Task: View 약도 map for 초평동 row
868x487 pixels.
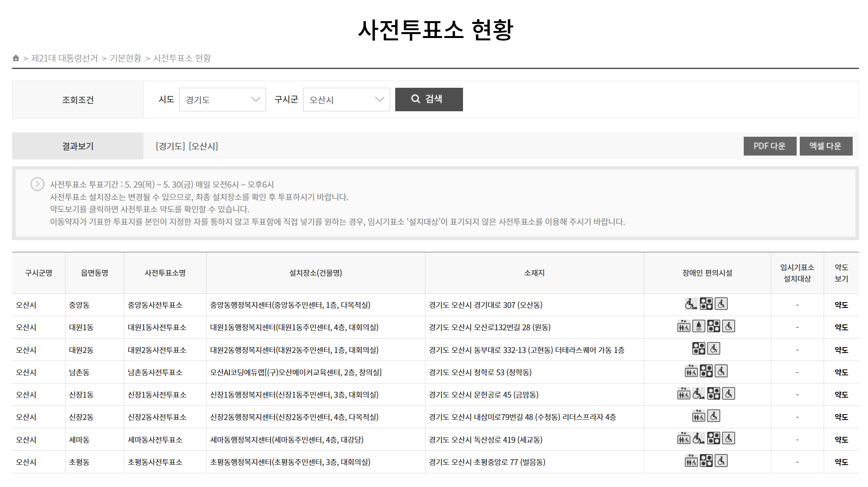Action: 841,462
